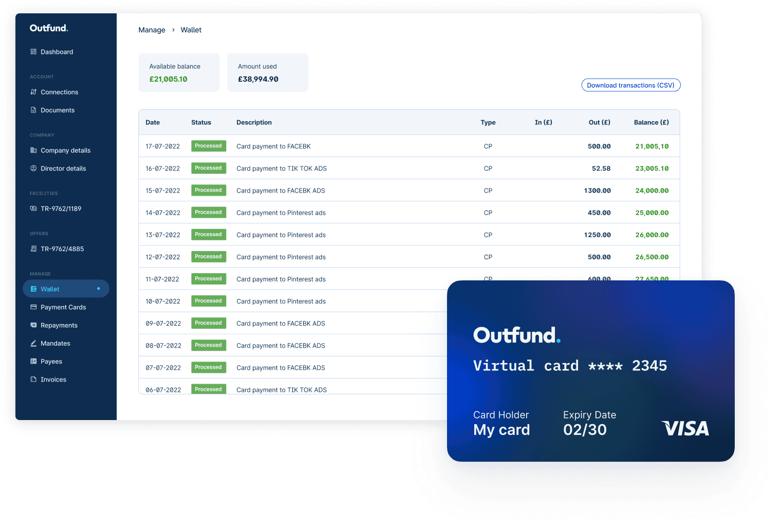The width and height of the screenshot is (781, 532).
Task: Click the Description column header
Action: [254, 122]
